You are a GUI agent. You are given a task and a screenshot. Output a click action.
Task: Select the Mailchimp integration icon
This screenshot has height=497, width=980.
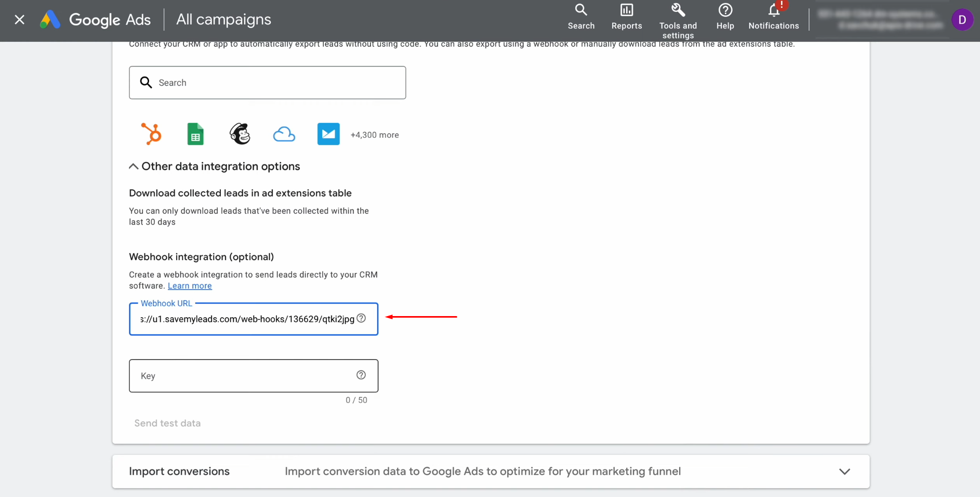click(x=240, y=134)
